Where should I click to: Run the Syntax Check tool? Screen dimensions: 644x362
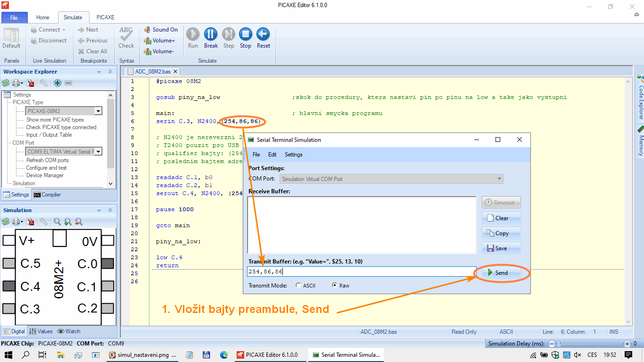click(126, 38)
